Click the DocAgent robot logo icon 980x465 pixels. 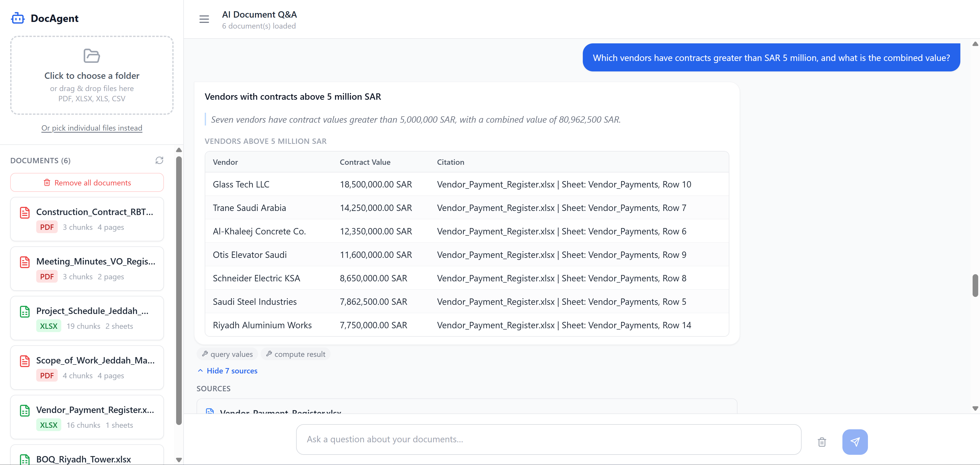pos(18,18)
